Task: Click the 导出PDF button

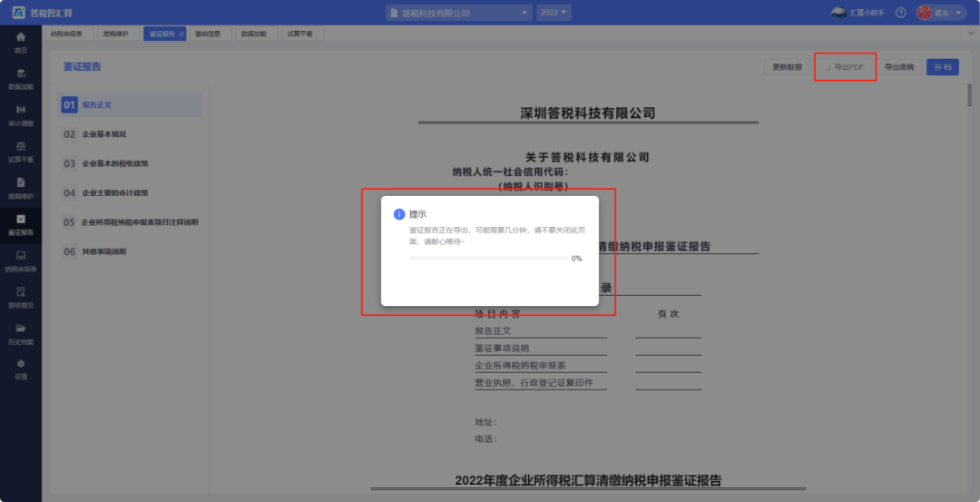Action: pyautogui.click(x=845, y=67)
